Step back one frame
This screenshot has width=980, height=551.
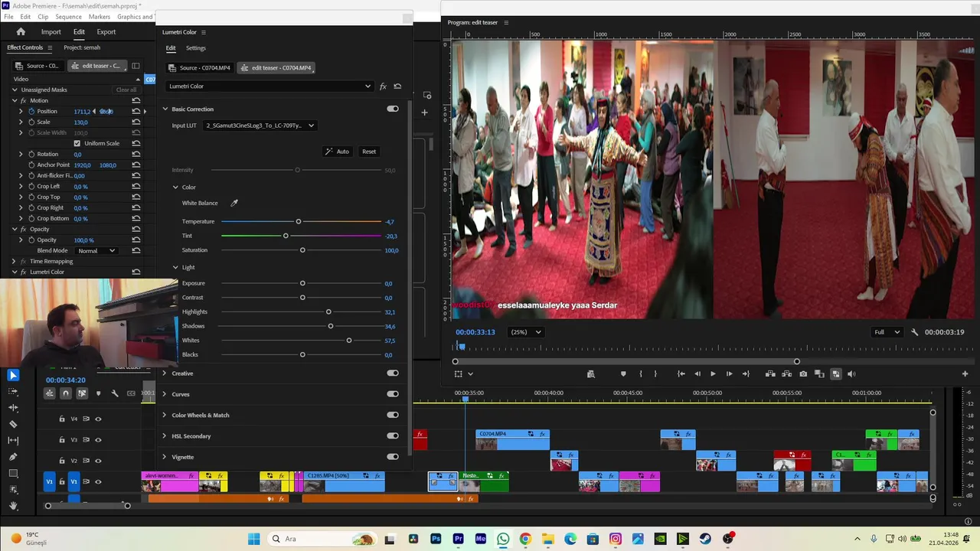coord(697,374)
